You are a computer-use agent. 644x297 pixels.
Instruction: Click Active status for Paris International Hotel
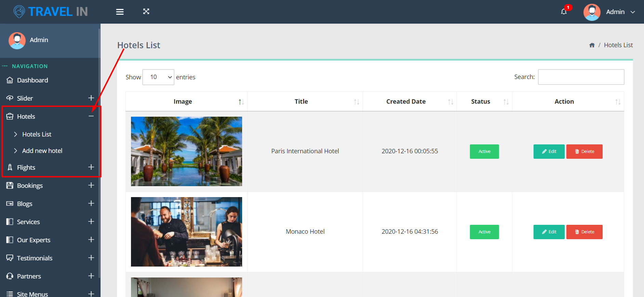[x=484, y=152]
